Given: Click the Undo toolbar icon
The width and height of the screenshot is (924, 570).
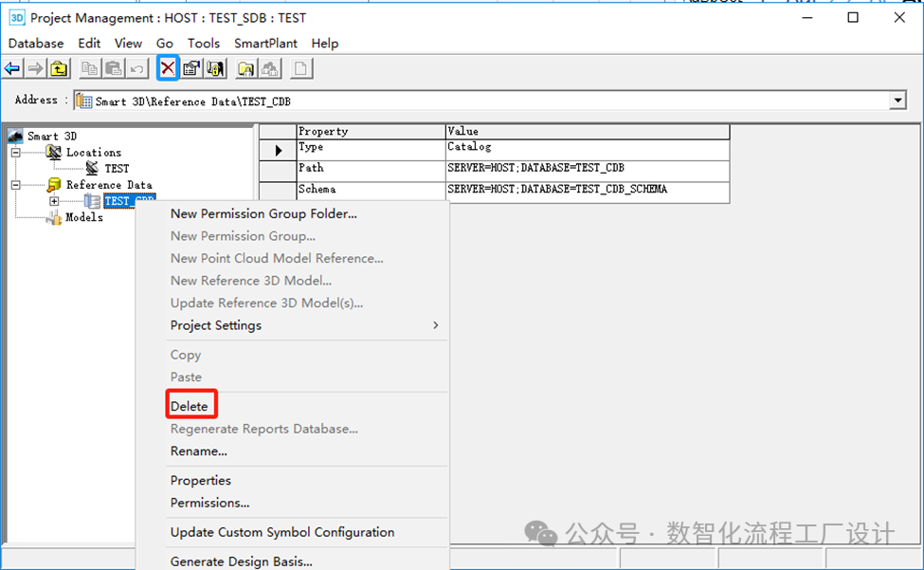Looking at the screenshot, I should pyautogui.click(x=136, y=69).
